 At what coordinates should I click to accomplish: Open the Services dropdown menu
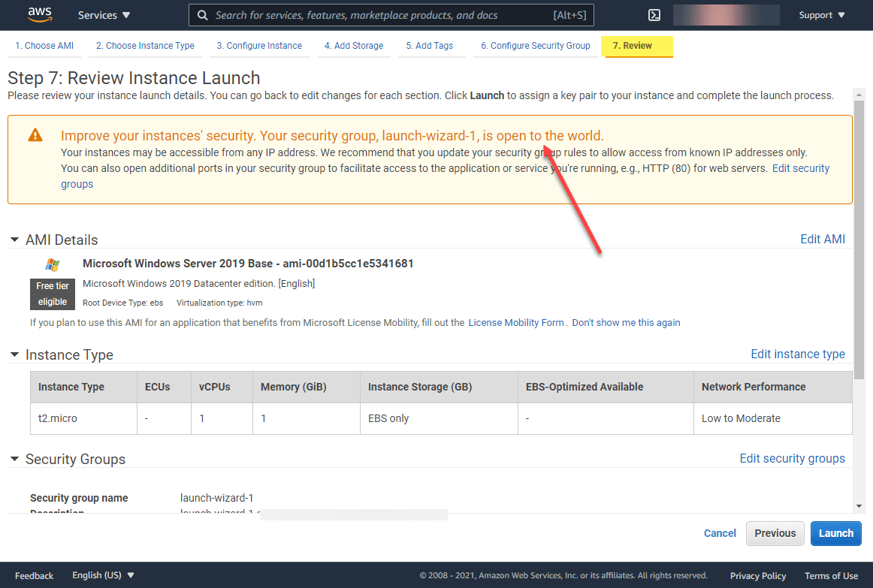pos(104,15)
